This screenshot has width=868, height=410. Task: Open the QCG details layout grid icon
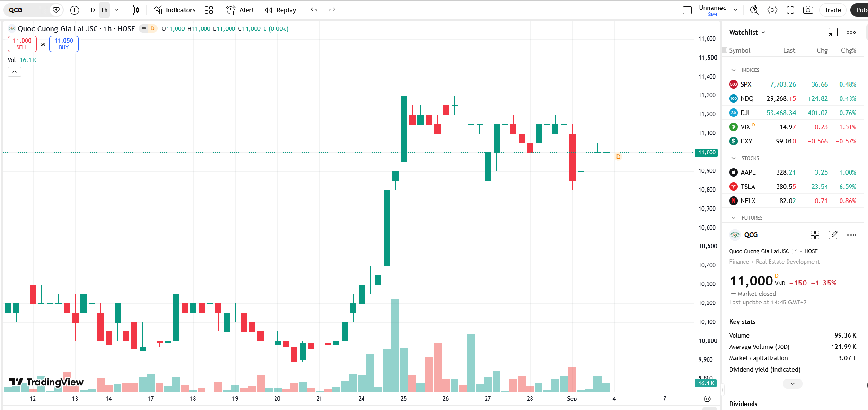coord(815,235)
